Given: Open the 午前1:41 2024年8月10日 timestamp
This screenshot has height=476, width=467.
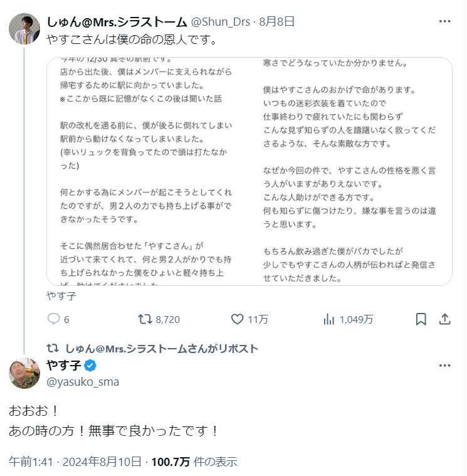Looking at the screenshot, I should pos(75,462).
